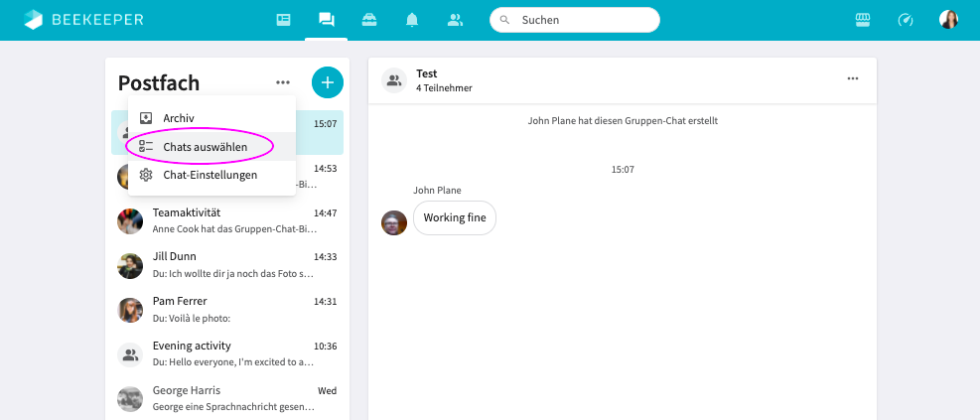Click the 4 Teilnehmer participants label
The height and width of the screenshot is (420, 980).
point(445,88)
